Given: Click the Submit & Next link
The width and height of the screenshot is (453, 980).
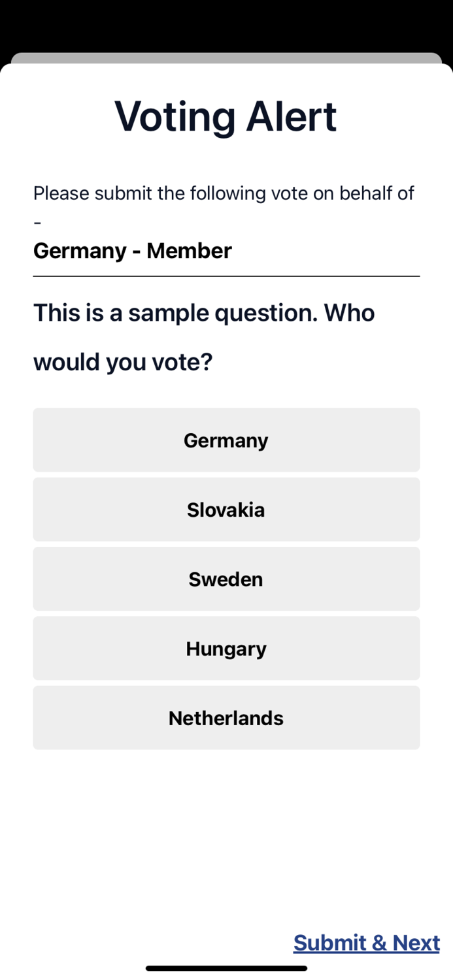Looking at the screenshot, I should click(x=366, y=943).
